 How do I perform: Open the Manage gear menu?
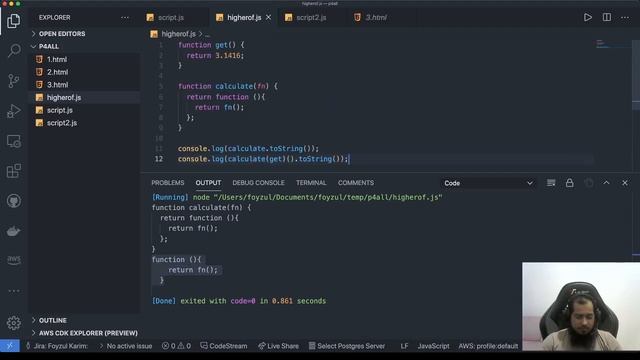coord(13,323)
